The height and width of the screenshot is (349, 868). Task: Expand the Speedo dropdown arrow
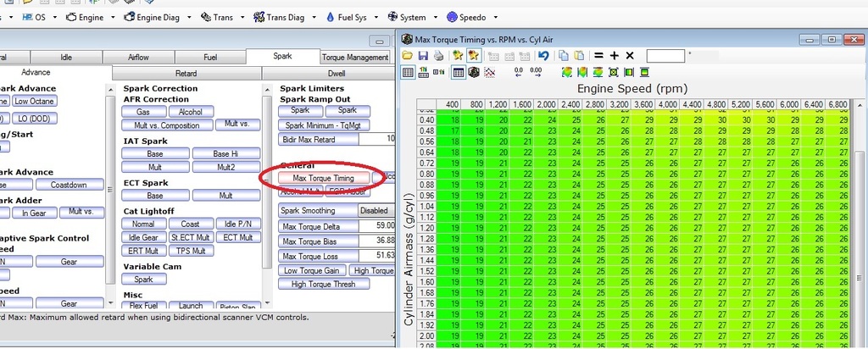point(495,18)
